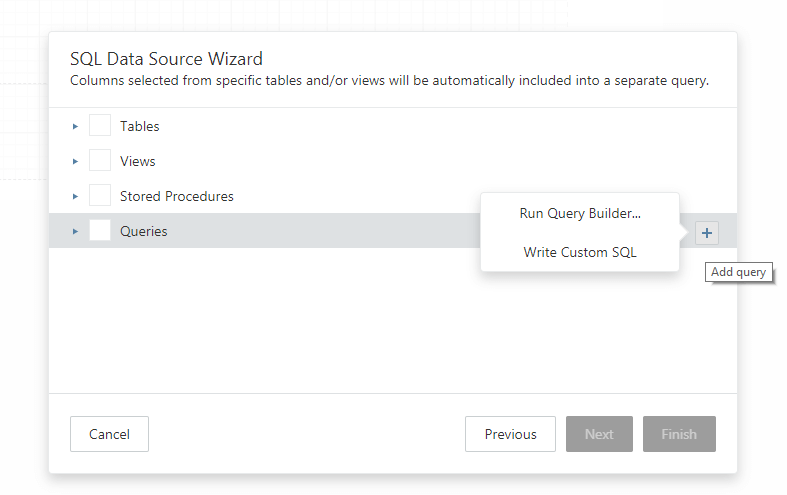This screenshot has width=787, height=495.
Task: Click the plus icon to add query
Action: click(x=707, y=232)
